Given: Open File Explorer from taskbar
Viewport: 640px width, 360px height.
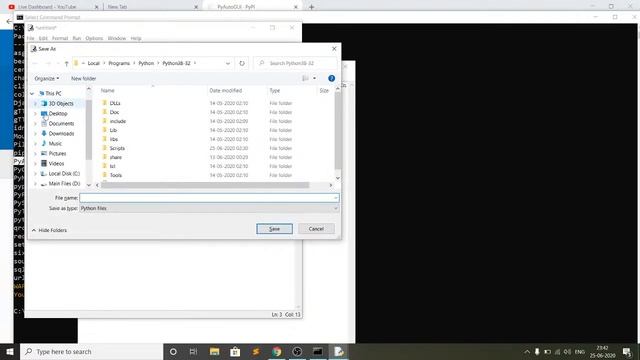Looking at the screenshot, I should pos(215,351).
